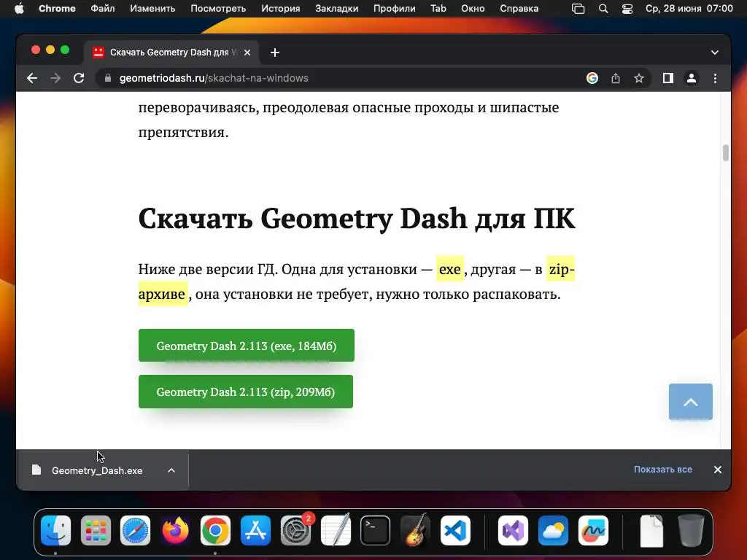Screen dimensions: 747x560
Task: Launch Safari from the dock
Action: (x=135, y=530)
